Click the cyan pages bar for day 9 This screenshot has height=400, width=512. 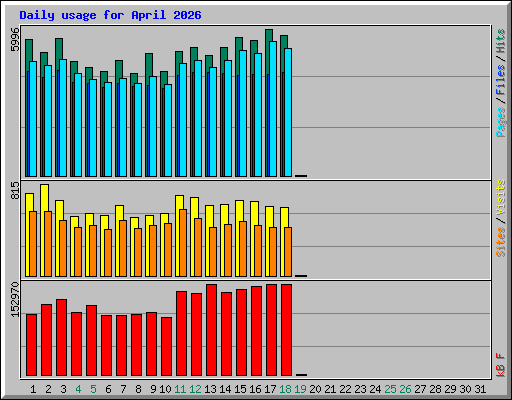(153, 127)
